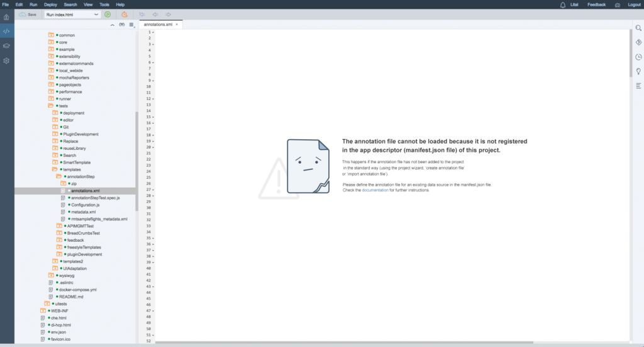Open the Learning Center graduation cap icon
This screenshot has height=347, width=644.
pyautogui.click(x=6, y=46)
